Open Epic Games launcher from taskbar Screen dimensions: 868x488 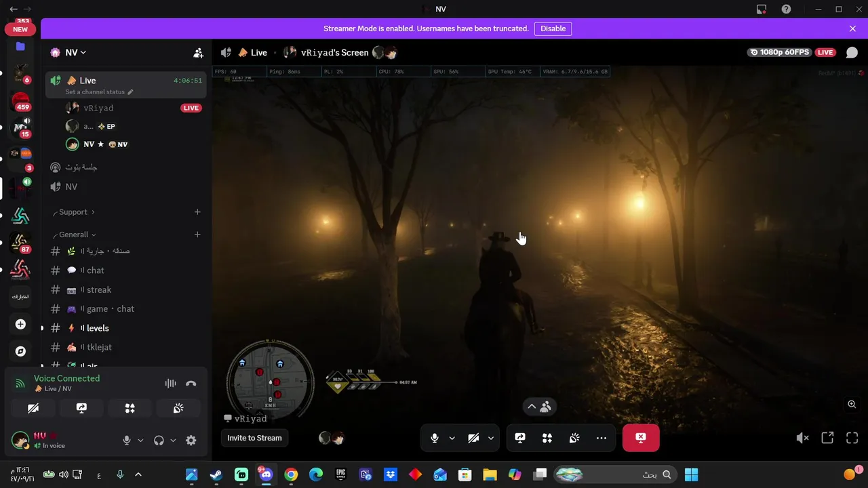point(341,474)
